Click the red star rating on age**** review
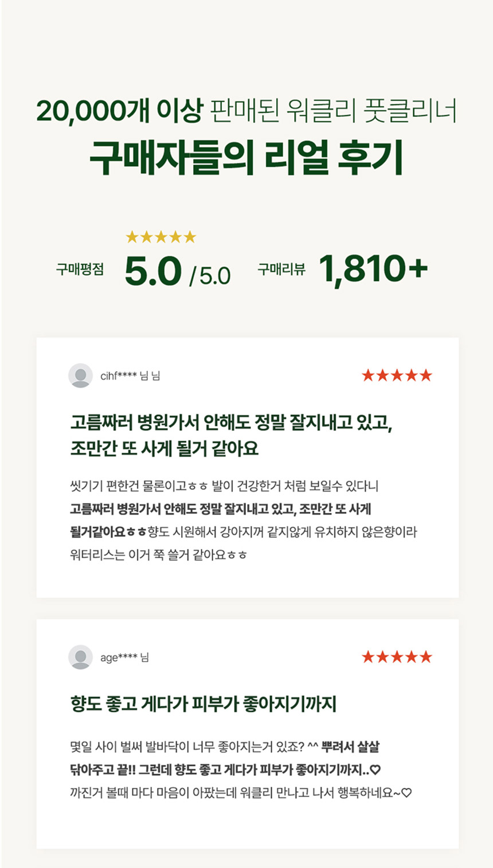 [x=396, y=657]
